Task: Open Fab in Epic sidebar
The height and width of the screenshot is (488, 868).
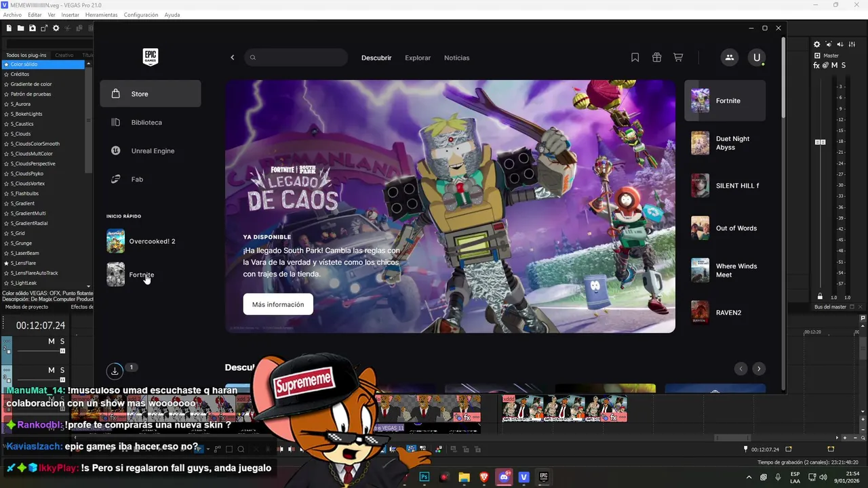Action: click(151, 179)
